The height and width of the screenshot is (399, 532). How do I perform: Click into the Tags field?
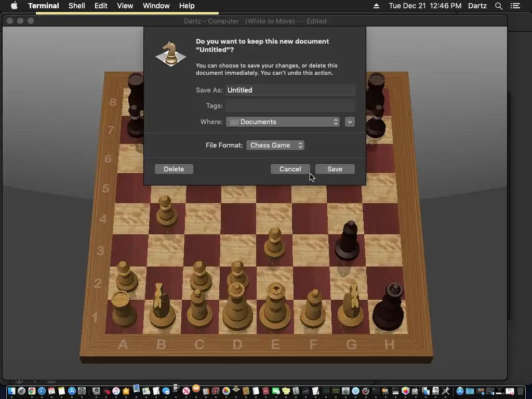click(290, 105)
